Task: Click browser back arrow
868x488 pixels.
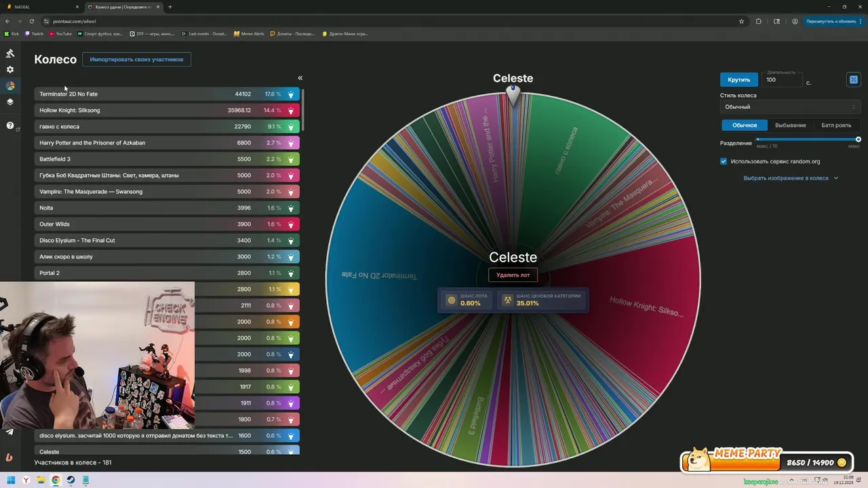Action: tap(7, 21)
